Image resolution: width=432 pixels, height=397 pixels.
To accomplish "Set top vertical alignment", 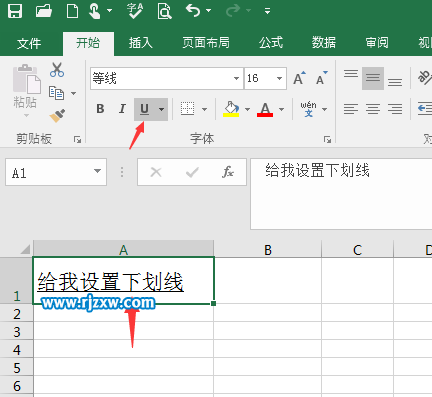I will (x=351, y=74).
